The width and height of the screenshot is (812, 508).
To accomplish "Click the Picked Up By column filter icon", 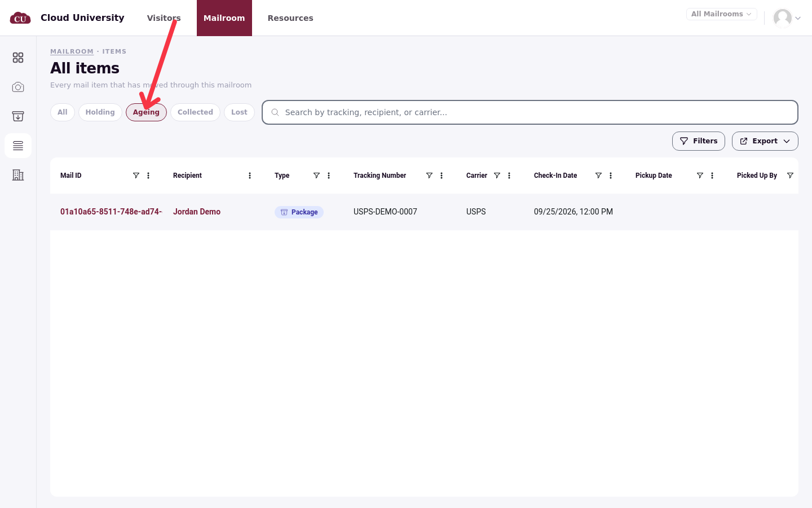I will pos(790,176).
